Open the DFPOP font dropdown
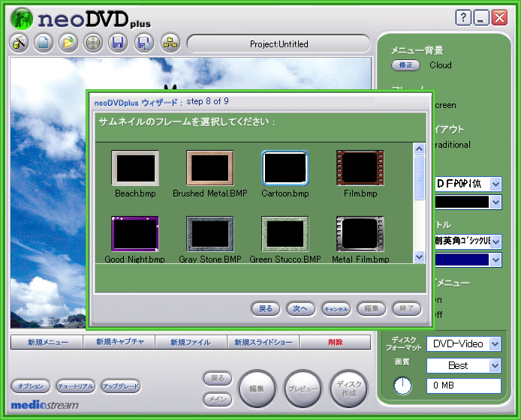Viewport: 521px width, 420px height. 495,184
